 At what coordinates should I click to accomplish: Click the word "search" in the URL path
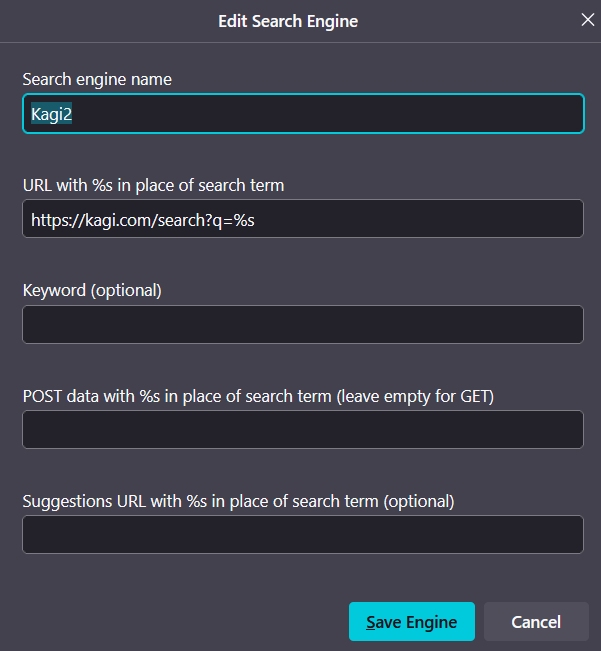point(179,219)
